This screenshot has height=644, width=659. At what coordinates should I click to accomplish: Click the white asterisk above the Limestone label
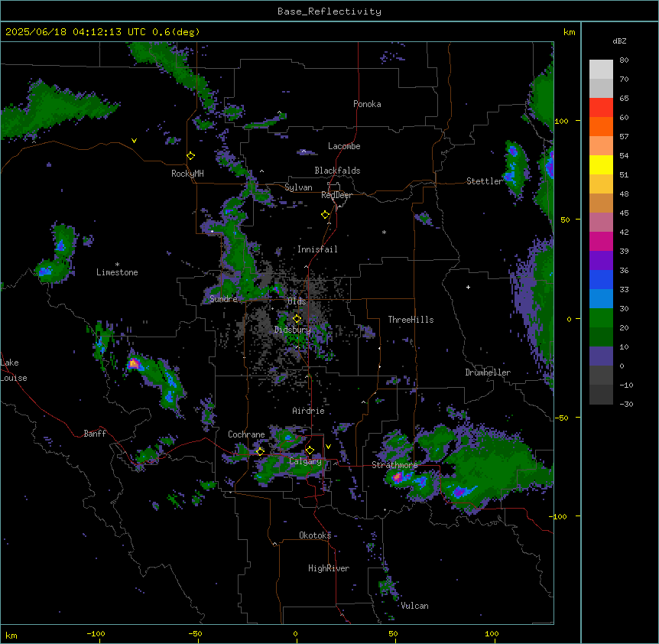(117, 265)
